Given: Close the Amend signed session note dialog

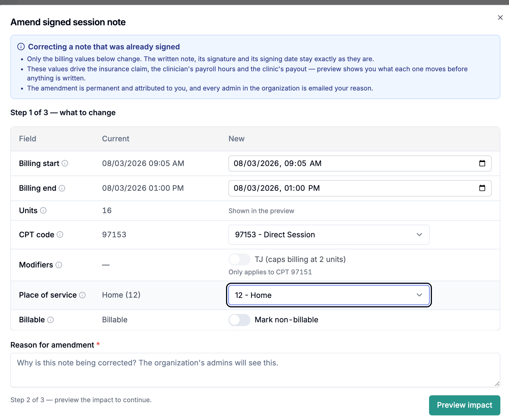Looking at the screenshot, I should tap(500, 18).
